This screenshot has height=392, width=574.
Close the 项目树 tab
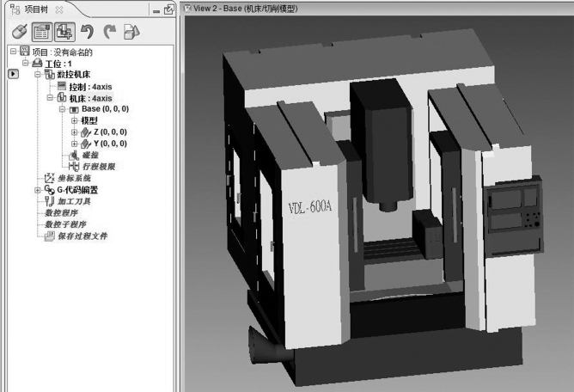pos(59,10)
